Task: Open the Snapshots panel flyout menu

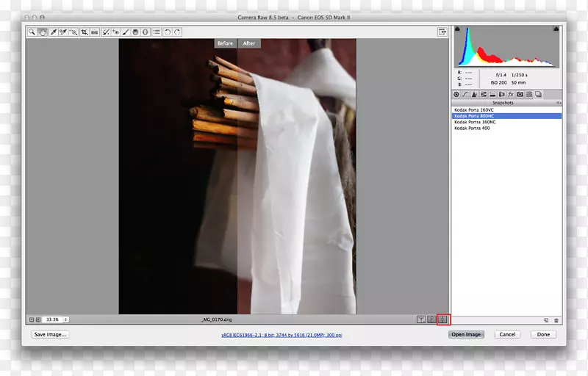Action: [559, 103]
